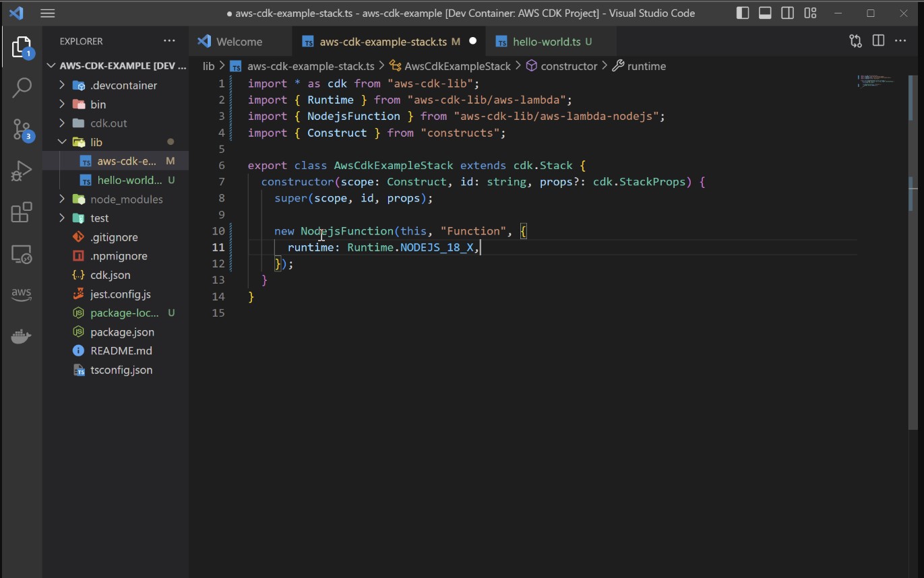Viewport: 924px width, 578px height.
Task: Split the editor to the right
Action: [x=878, y=41]
